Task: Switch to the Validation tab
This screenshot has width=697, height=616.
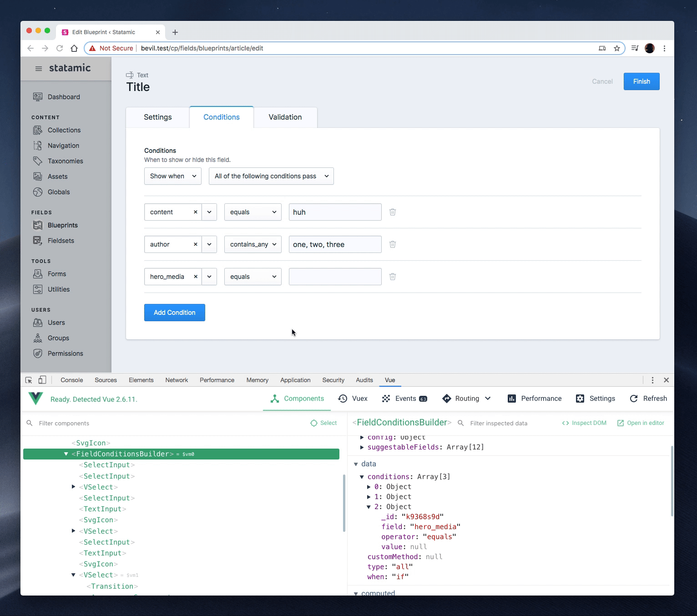Action: 285,117
